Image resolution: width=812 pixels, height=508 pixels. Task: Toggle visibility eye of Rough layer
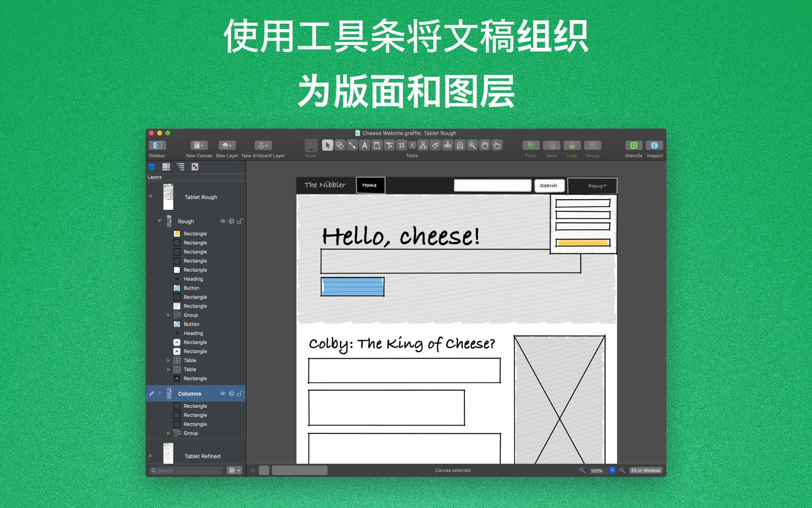click(223, 221)
